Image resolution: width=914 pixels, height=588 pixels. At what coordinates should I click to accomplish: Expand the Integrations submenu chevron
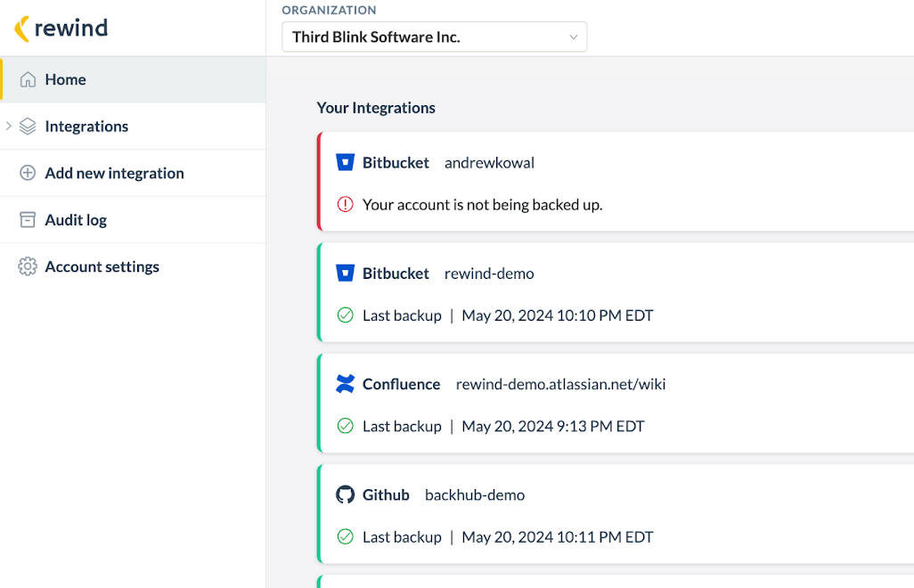point(9,126)
